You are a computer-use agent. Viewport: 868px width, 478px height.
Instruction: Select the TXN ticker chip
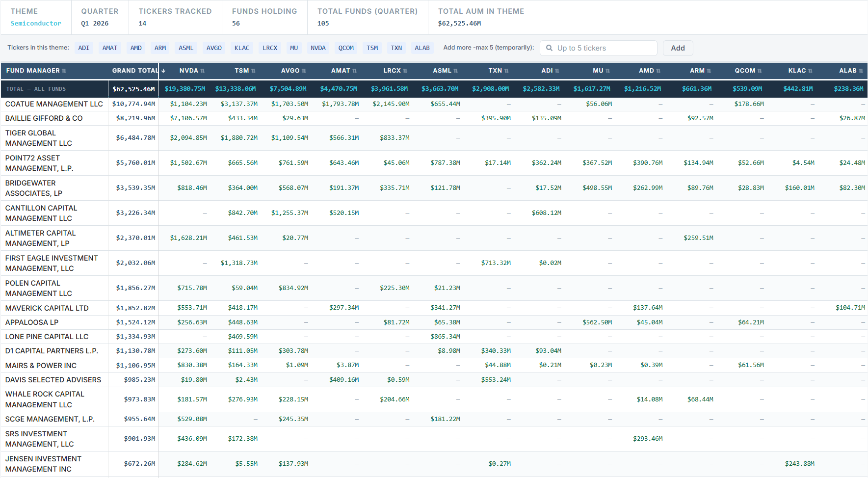(x=396, y=48)
